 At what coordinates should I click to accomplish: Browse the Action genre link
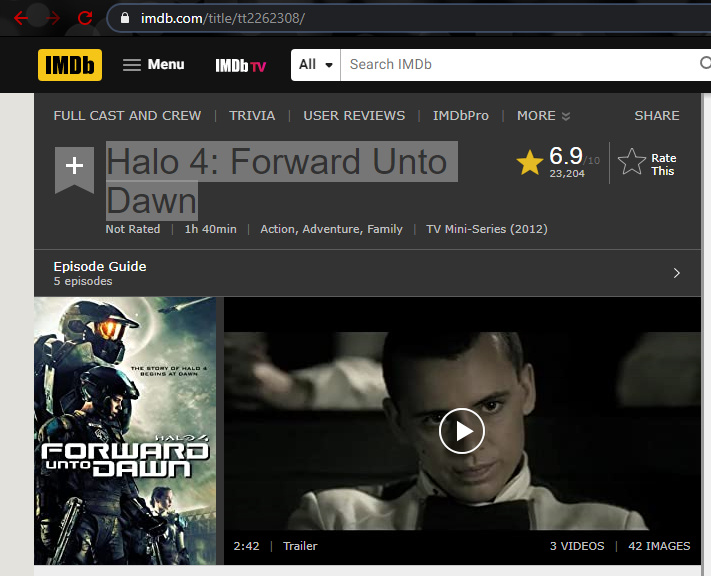click(x=278, y=229)
